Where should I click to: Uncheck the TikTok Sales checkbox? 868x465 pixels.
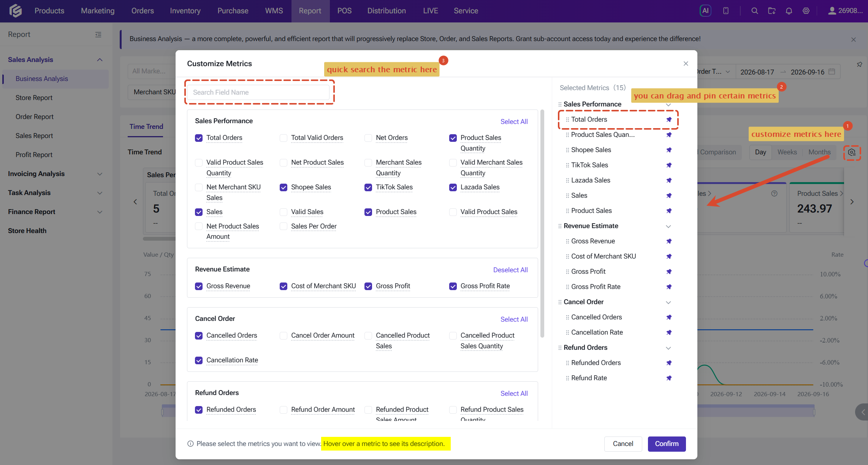point(368,187)
